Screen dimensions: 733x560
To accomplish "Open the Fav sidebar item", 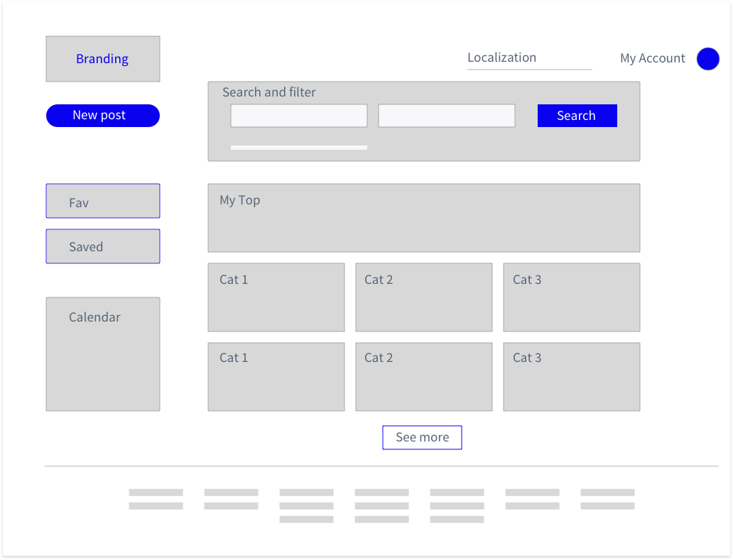I will (x=103, y=202).
